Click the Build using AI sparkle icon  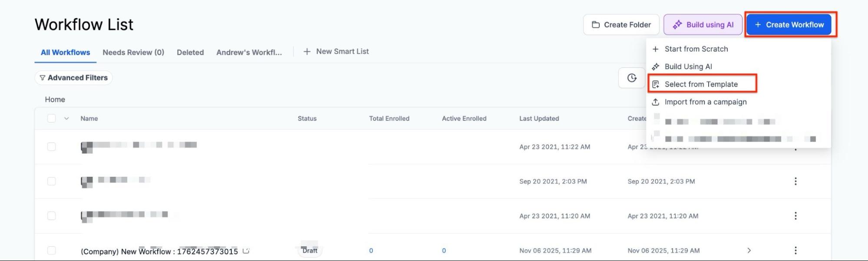point(677,25)
